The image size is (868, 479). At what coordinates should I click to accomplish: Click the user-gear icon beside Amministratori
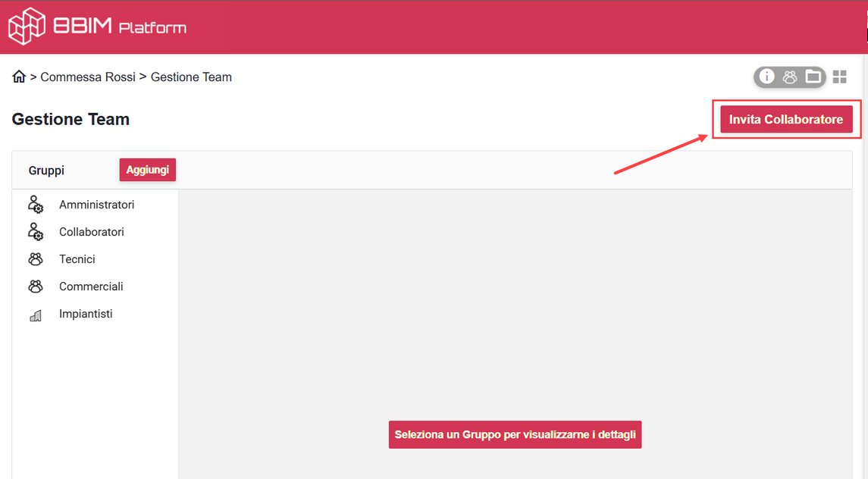(35, 204)
